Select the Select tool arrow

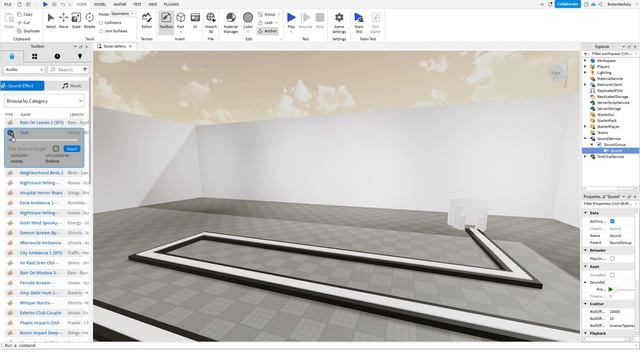pos(51,20)
